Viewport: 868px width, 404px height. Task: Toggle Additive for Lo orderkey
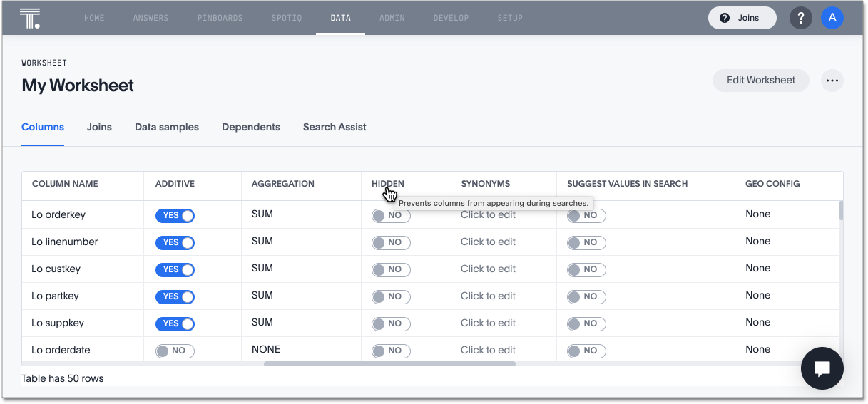pos(175,215)
